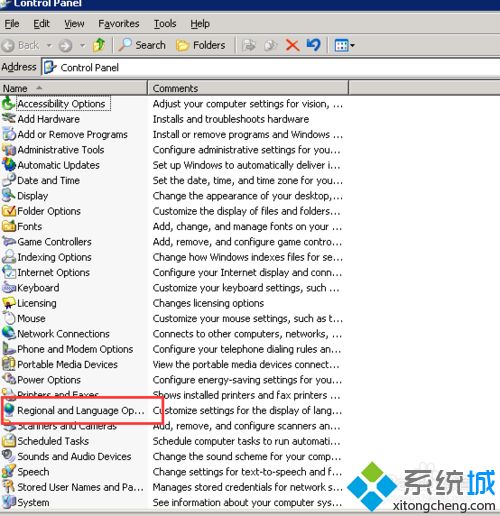
Task: Open the Views dropdown button
Action: click(344, 45)
